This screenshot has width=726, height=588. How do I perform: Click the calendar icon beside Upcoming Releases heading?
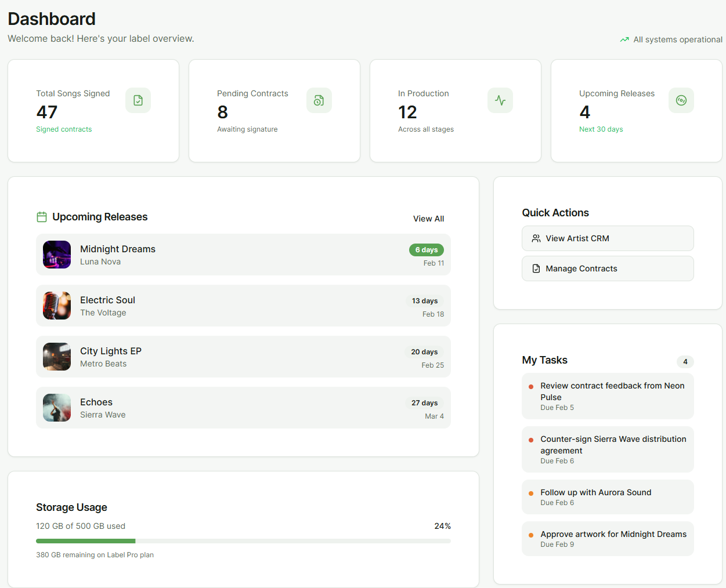click(42, 217)
